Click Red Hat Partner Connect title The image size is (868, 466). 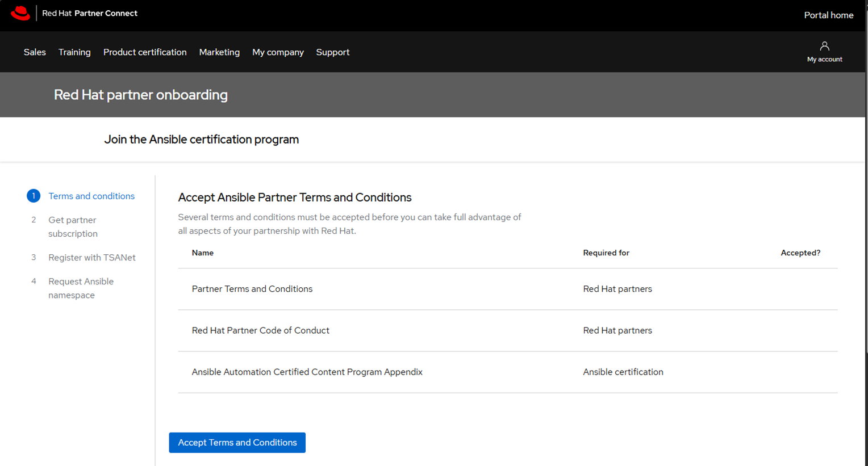coord(90,13)
